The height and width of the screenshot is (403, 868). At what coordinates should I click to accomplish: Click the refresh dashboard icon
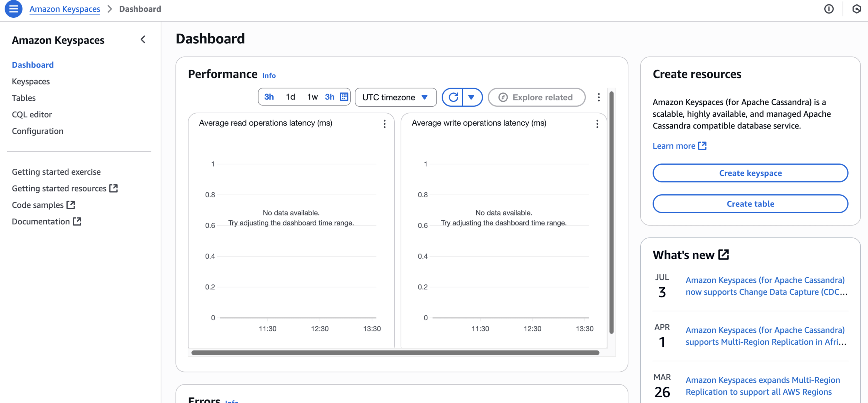click(453, 97)
